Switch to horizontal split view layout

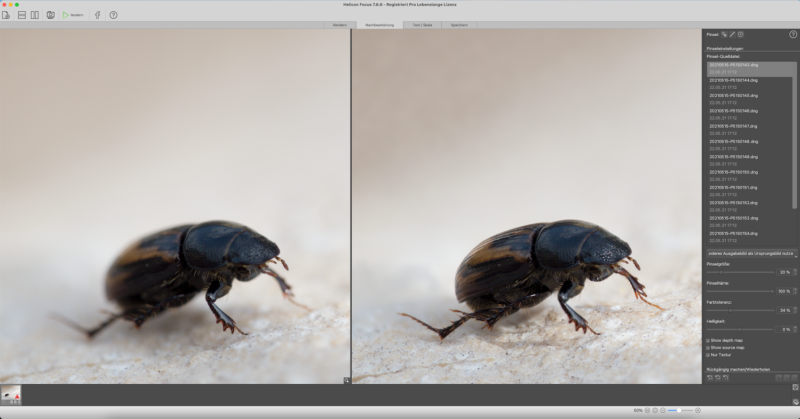[x=22, y=15]
